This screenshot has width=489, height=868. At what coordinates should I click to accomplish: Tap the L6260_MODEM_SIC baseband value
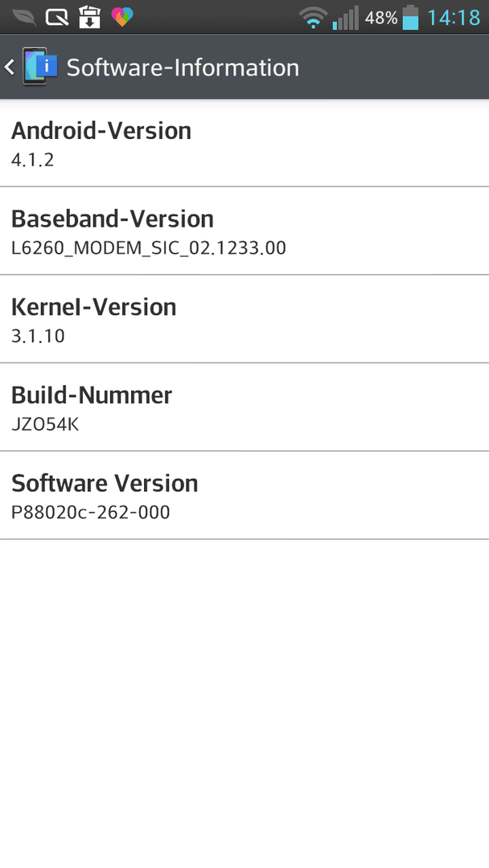tap(149, 248)
